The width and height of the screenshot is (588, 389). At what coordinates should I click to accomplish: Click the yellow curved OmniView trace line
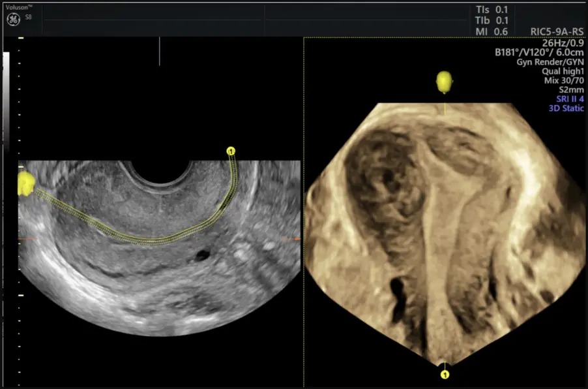(150, 240)
